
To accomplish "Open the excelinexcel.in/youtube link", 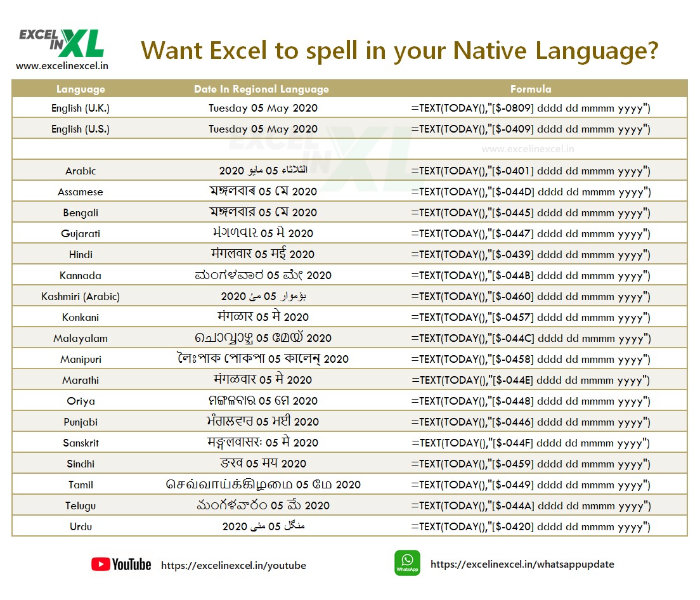I will (233, 566).
